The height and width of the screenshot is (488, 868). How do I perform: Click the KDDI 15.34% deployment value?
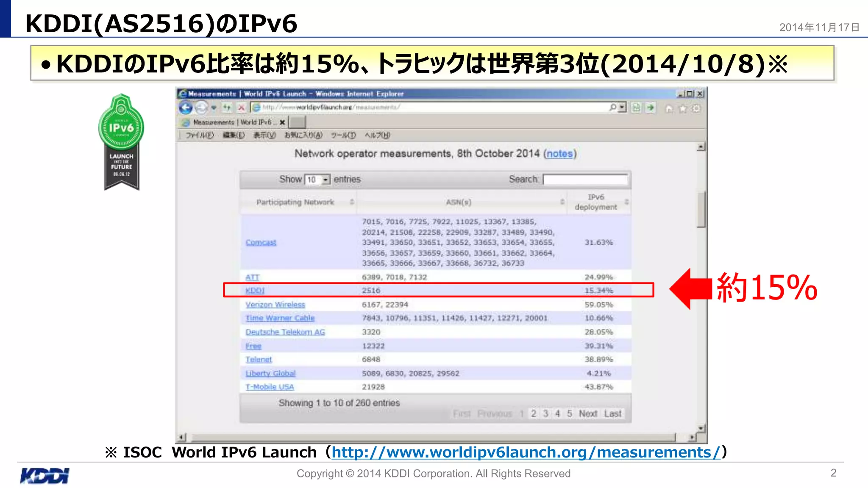tap(598, 291)
